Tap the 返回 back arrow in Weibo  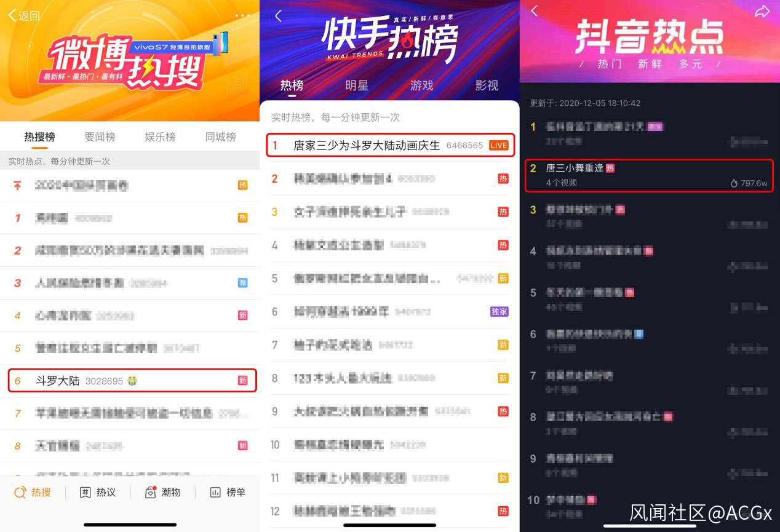pyautogui.click(x=24, y=15)
